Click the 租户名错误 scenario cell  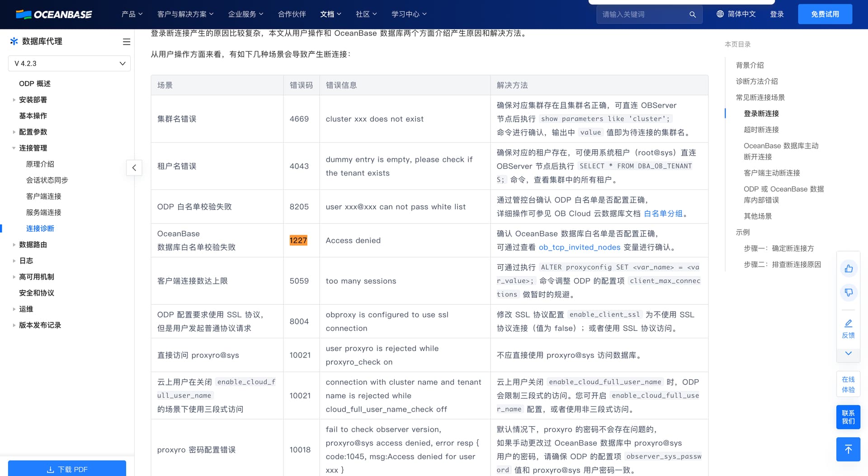pos(217,166)
